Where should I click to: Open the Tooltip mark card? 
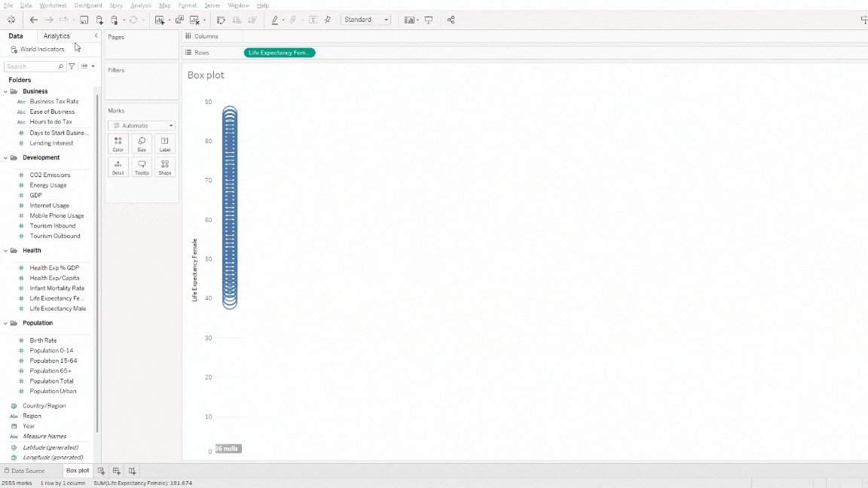[x=141, y=166]
